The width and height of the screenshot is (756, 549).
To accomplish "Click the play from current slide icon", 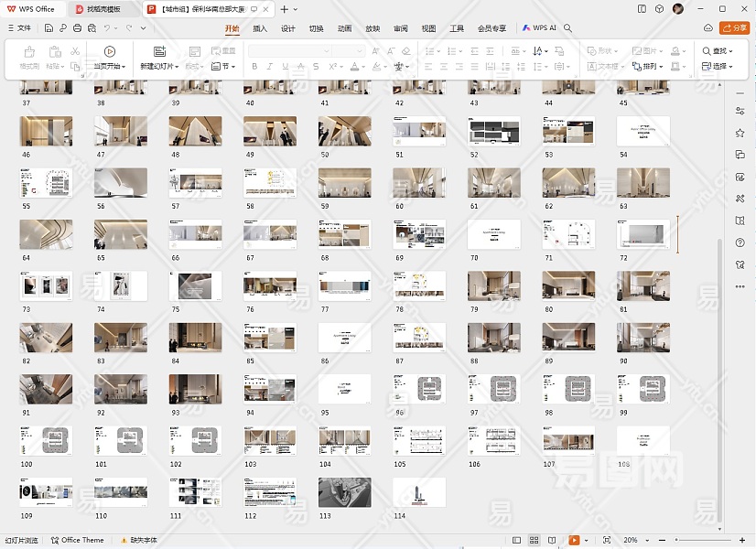I will [109, 52].
